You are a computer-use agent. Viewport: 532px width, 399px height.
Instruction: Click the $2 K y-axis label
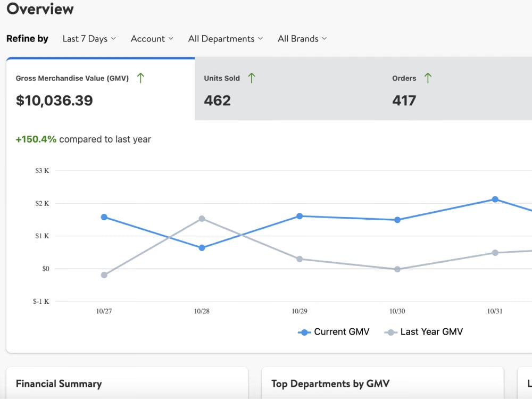42,203
